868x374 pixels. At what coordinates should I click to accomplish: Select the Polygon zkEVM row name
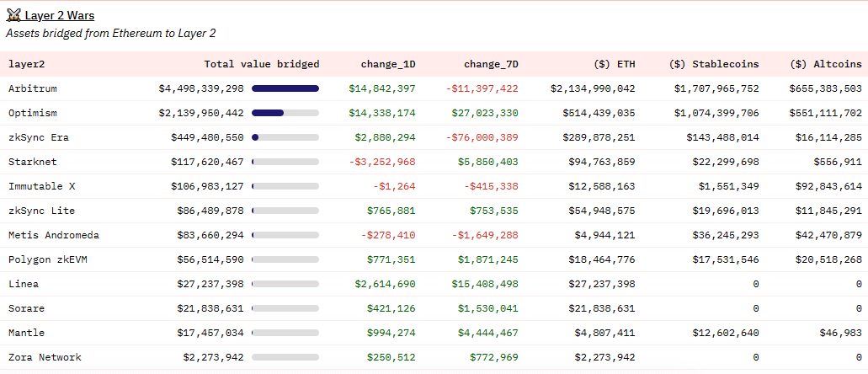pyautogui.click(x=48, y=259)
